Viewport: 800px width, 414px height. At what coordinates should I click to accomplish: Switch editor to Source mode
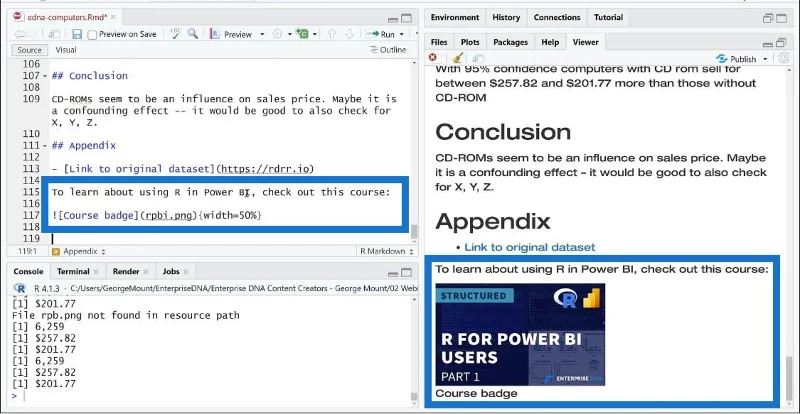(29, 50)
